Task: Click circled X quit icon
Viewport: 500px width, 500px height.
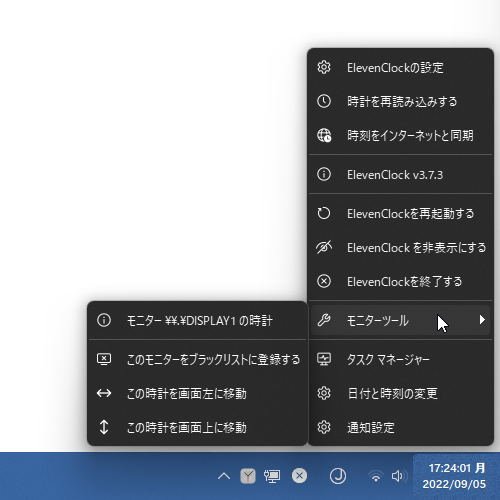Action: pyautogui.click(x=324, y=281)
